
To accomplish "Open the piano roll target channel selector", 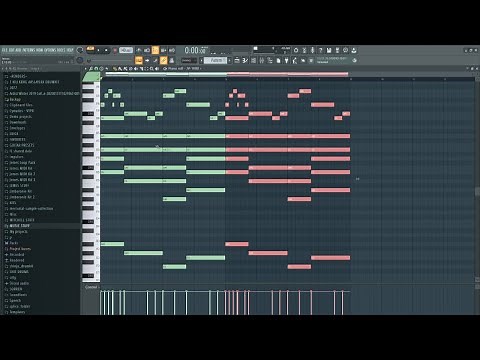I will [183, 68].
